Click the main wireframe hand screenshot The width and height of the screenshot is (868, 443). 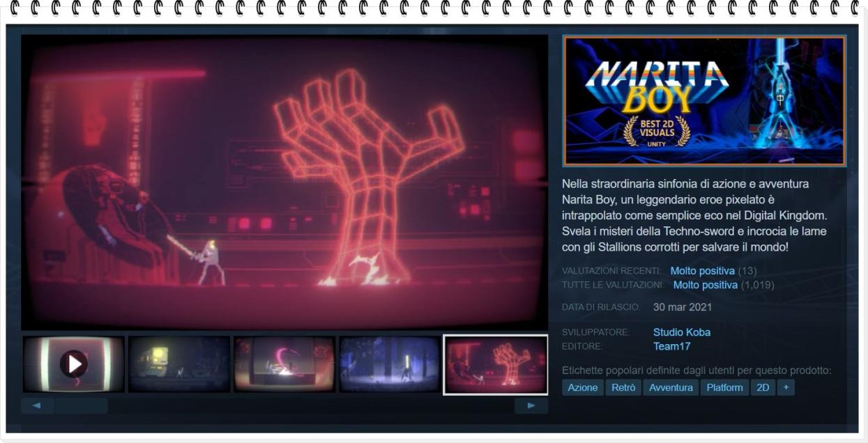[284, 182]
